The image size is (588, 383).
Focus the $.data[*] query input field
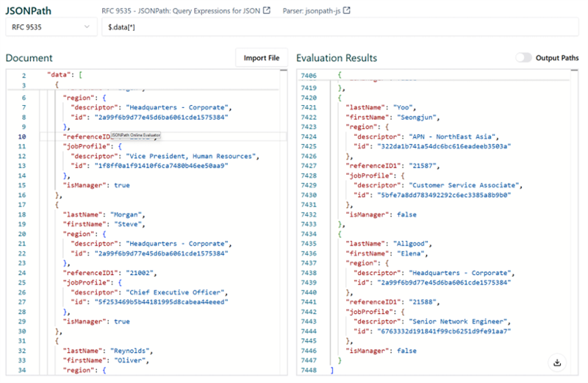[x=340, y=27]
